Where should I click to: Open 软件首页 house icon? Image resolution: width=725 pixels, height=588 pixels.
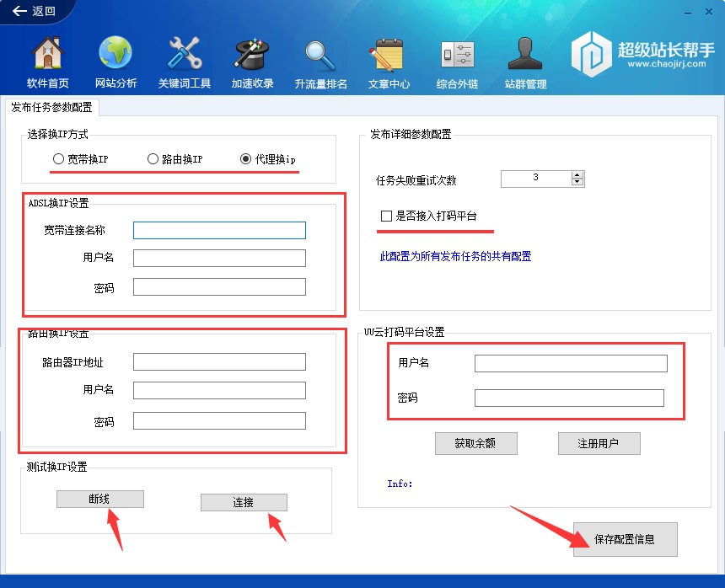(47, 53)
